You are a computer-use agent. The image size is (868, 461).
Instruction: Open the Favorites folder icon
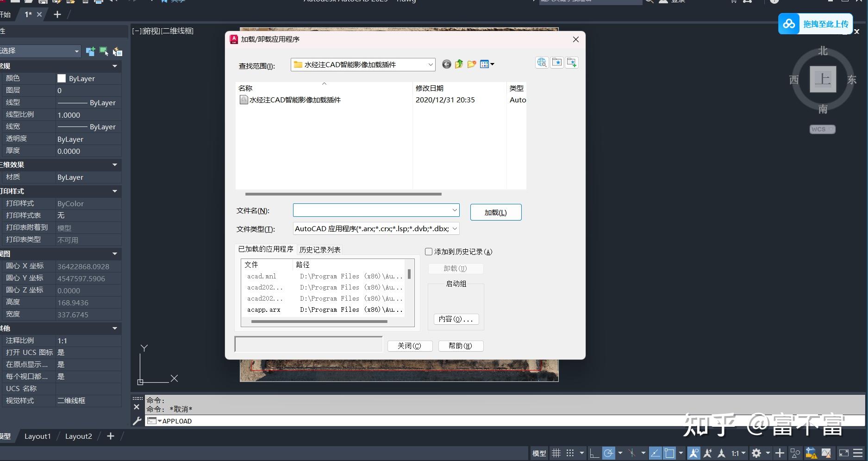coord(557,63)
